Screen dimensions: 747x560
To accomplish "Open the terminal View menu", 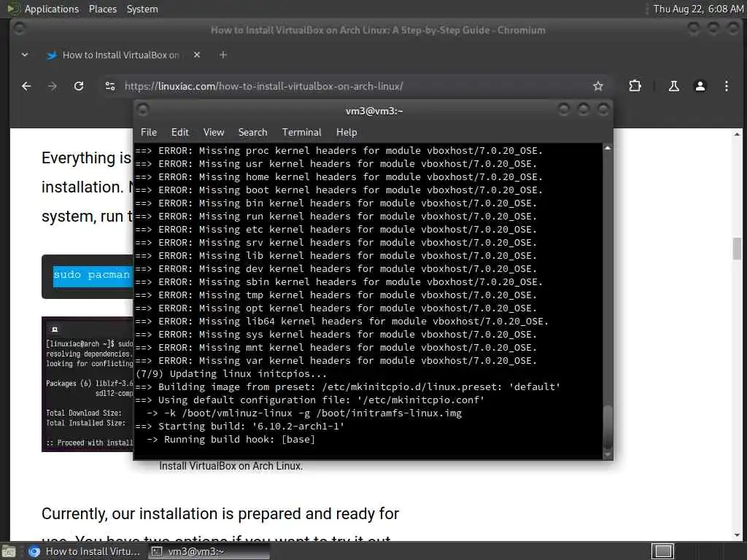I will (214, 133).
